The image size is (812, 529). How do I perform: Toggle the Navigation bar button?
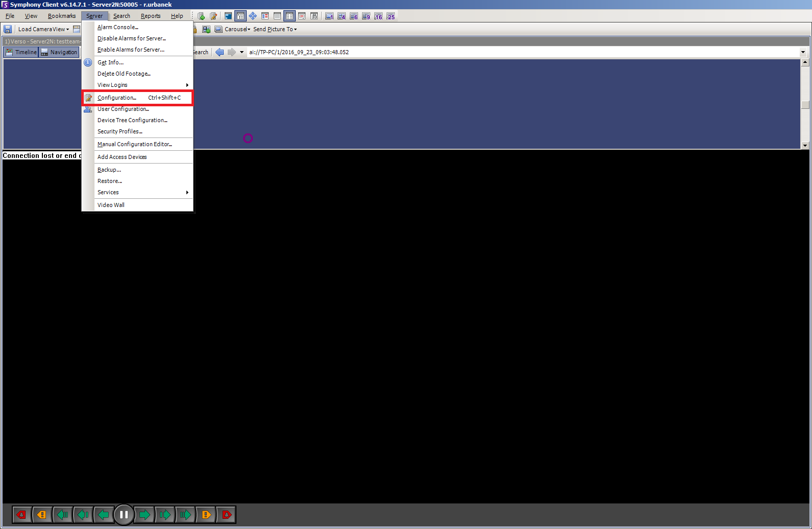[59, 52]
